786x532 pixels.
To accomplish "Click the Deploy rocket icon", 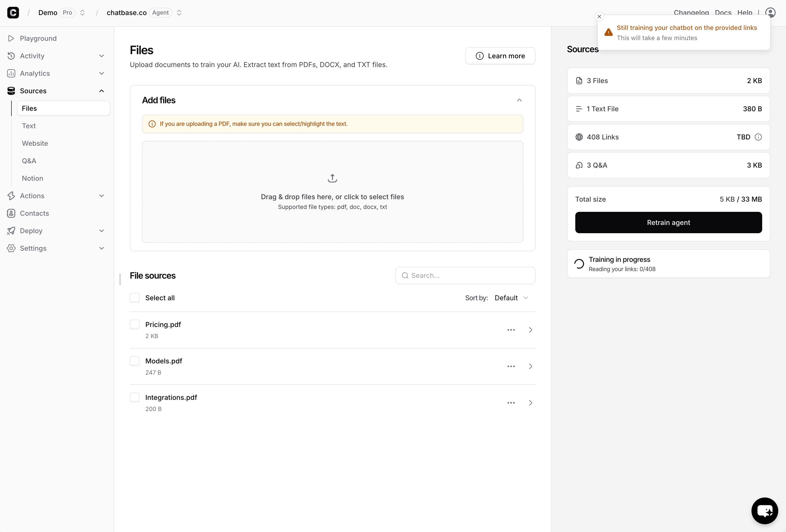I will (11, 231).
